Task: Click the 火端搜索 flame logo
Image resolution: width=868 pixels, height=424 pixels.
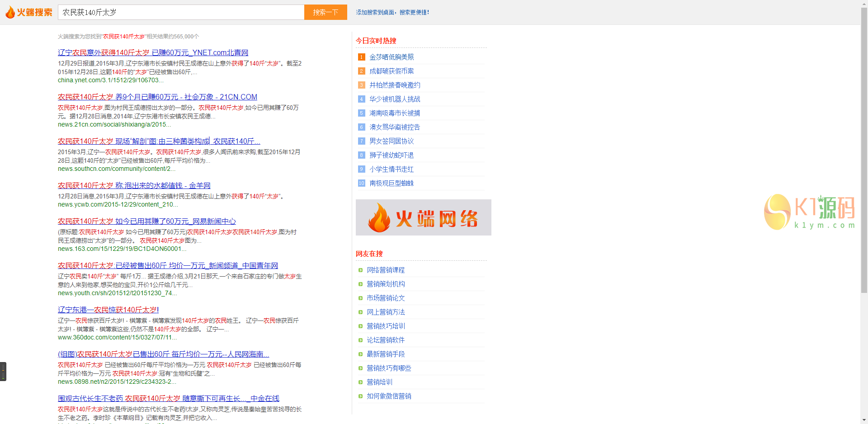Action: tap(29, 12)
